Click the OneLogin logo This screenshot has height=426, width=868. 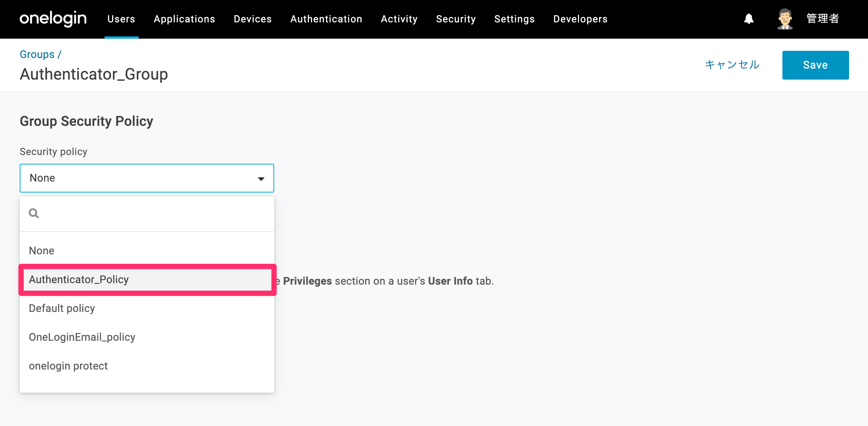(53, 19)
